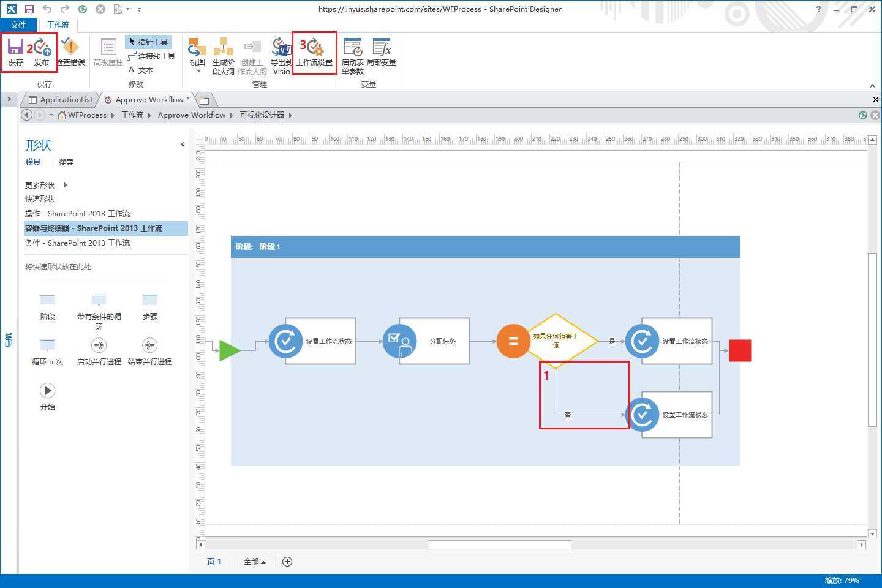Viewport: 882px width, 588px height.
Task: Open the File (文件) menu tab
Action: (18, 24)
